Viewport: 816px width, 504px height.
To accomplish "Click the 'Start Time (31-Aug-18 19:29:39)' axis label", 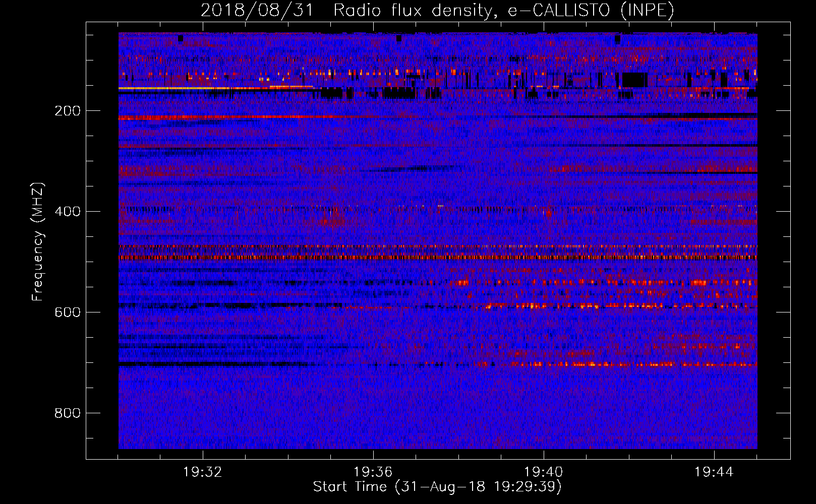I will (x=437, y=487).
